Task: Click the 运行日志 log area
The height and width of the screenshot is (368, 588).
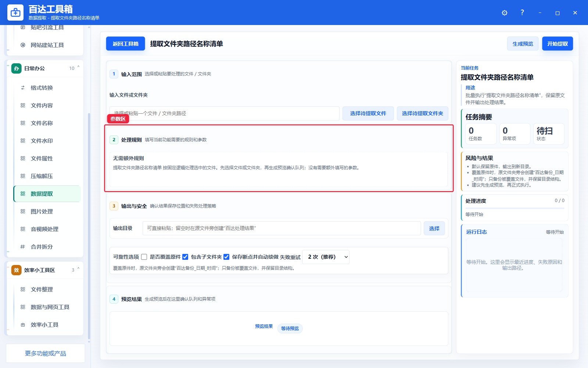Action: [514, 265]
